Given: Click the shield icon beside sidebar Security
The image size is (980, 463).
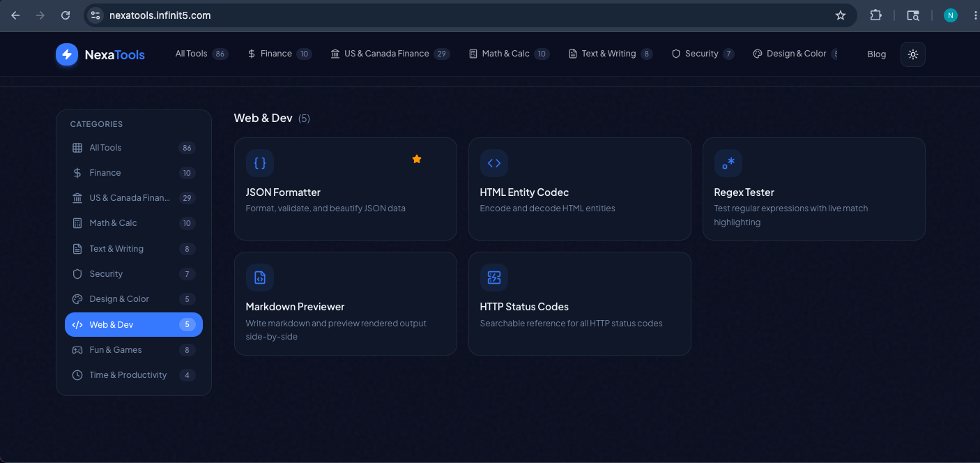Looking at the screenshot, I should click(77, 274).
